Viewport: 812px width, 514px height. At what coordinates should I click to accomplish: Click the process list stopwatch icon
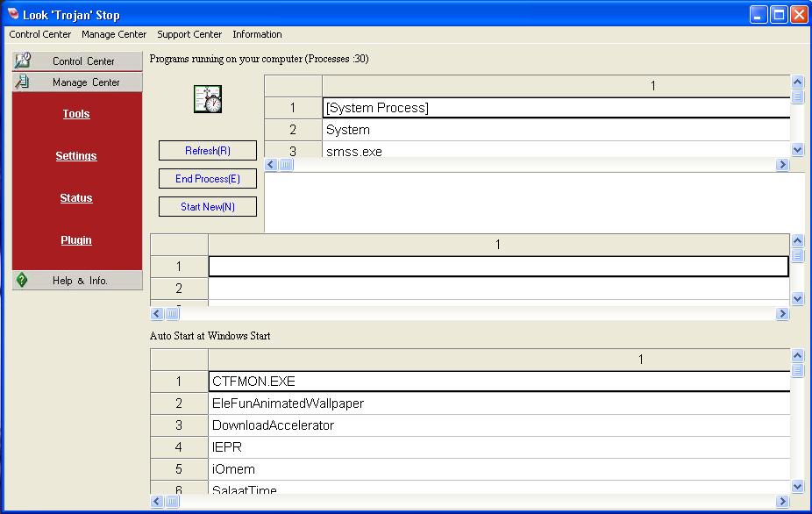pos(208,99)
